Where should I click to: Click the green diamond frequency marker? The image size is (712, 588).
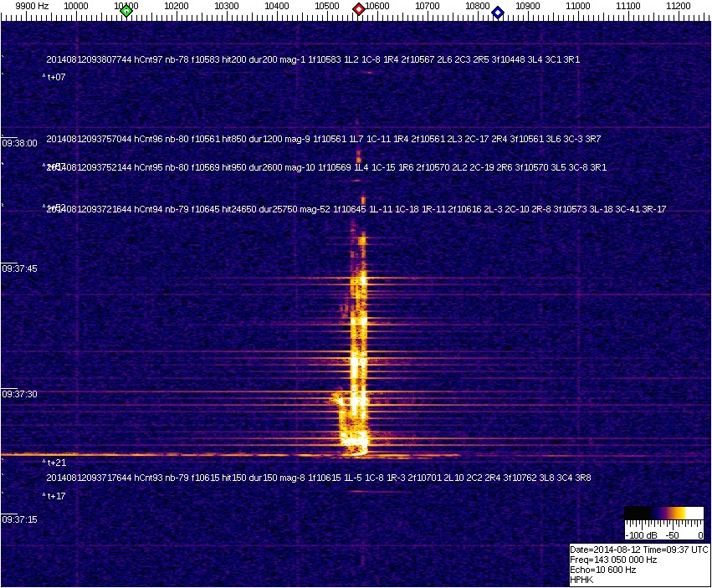(x=126, y=10)
